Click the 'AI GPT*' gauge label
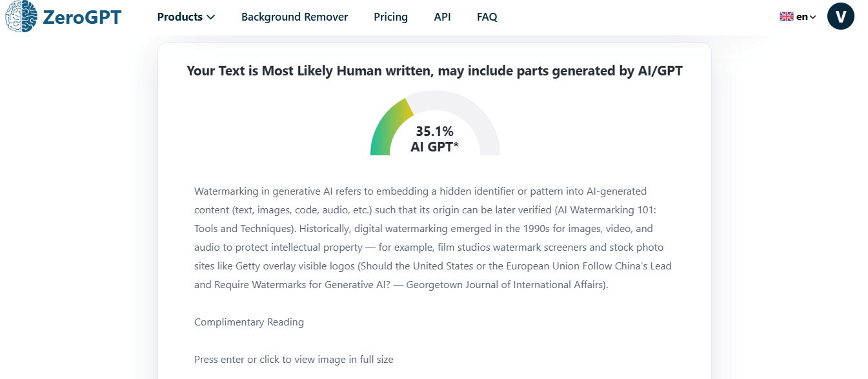The height and width of the screenshot is (379, 868). point(434,147)
